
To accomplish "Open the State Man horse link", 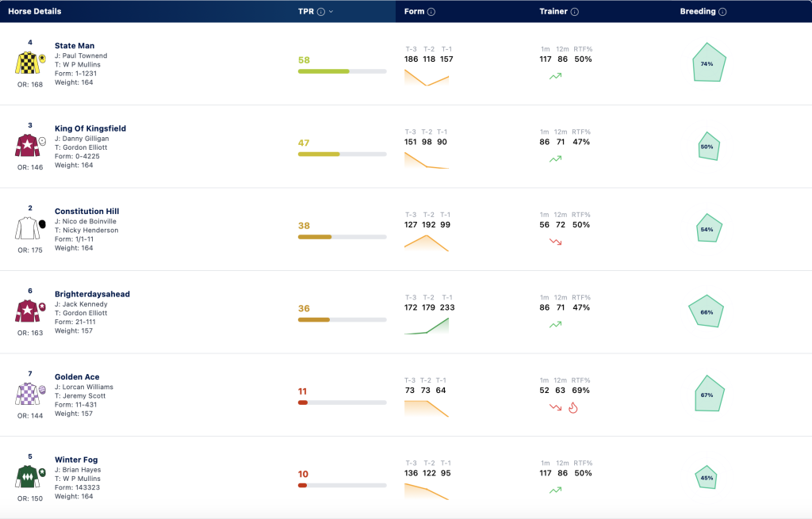I will click(x=75, y=45).
